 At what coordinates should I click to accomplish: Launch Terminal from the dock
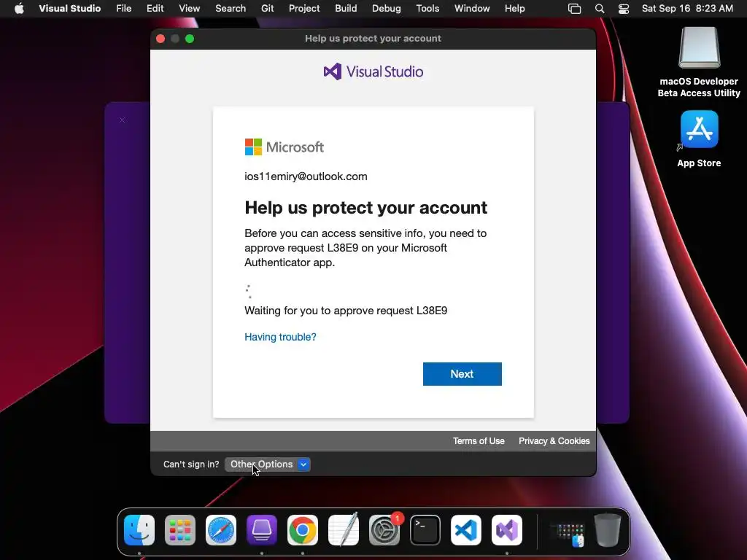pos(425,530)
